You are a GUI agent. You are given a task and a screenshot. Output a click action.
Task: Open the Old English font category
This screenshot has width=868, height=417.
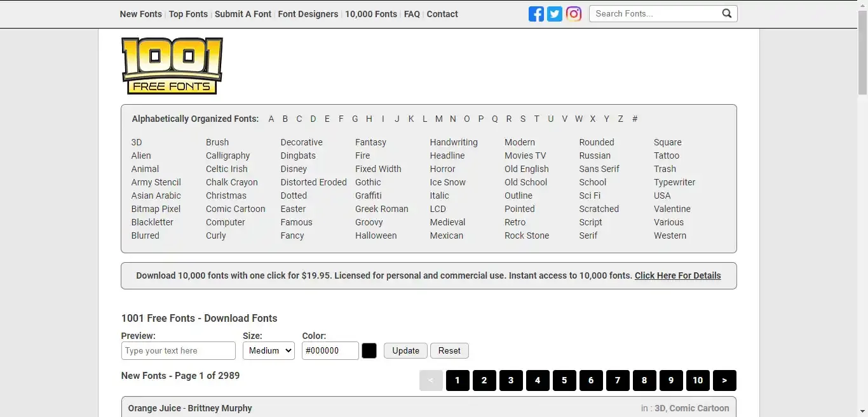[x=527, y=169]
